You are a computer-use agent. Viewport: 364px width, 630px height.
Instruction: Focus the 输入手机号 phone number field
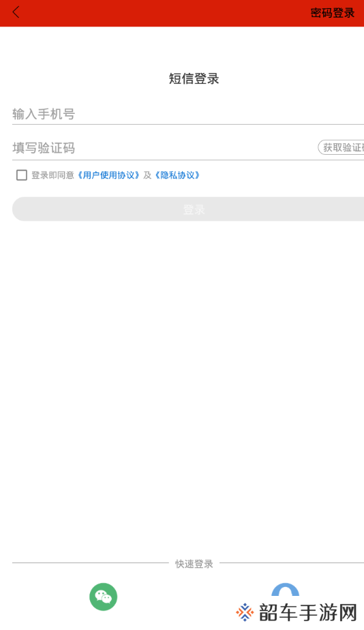(188, 114)
